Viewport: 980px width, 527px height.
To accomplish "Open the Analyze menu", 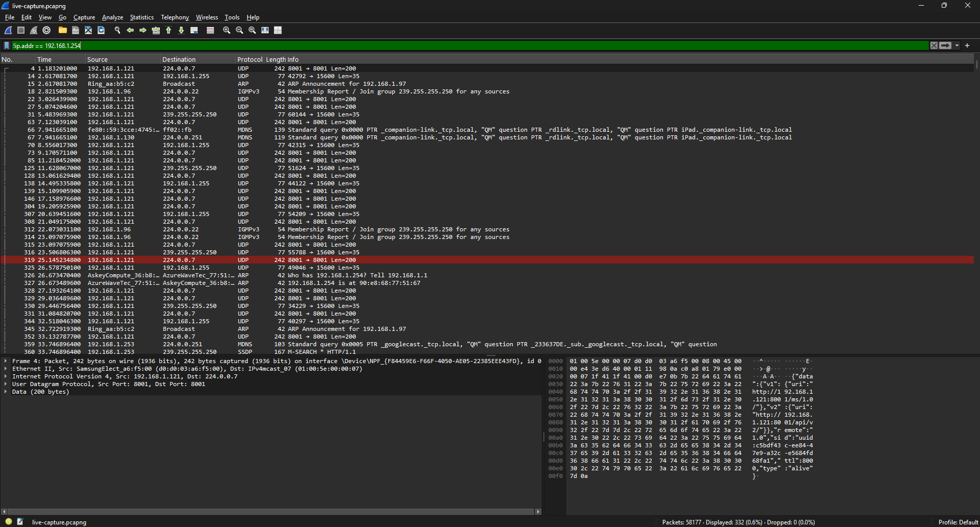I will 112,17.
